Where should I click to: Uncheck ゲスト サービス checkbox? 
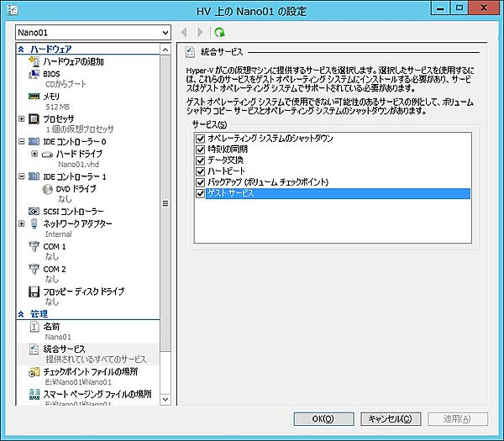200,193
